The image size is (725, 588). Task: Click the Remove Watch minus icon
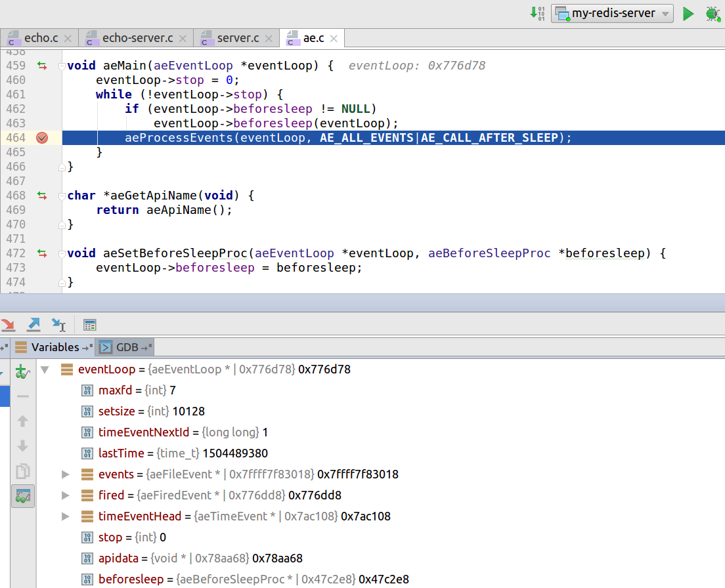point(22,396)
